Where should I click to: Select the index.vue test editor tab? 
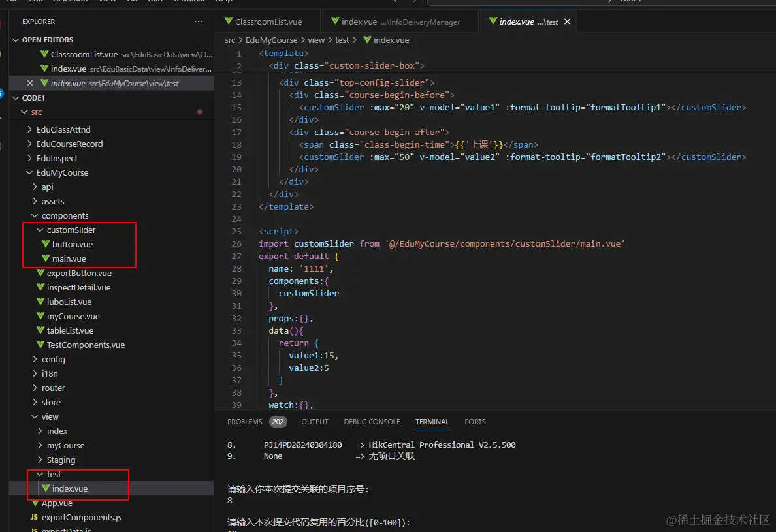[x=523, y=22]
